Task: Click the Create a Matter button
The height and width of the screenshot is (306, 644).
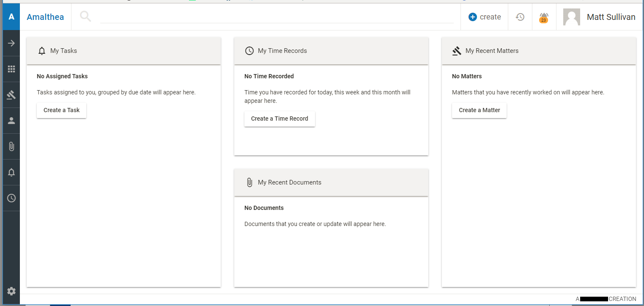Action: pos(479,110)
